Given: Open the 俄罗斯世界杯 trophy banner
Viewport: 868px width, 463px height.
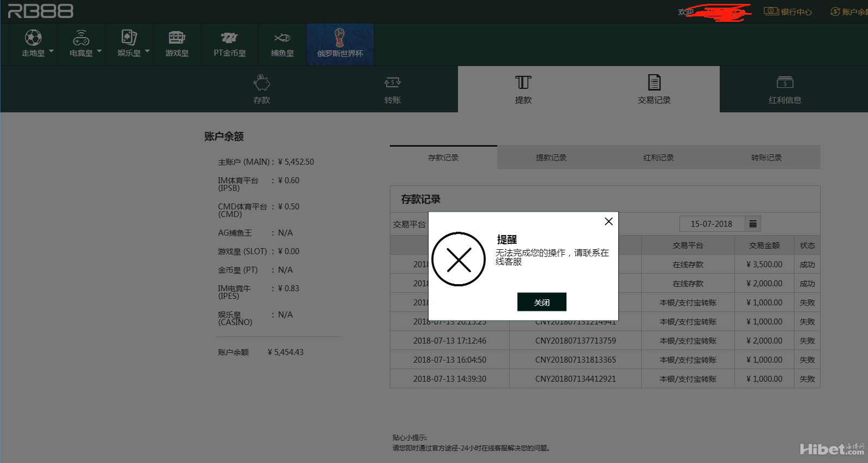Looking at the screenshot, I should (x=340, y=44).
